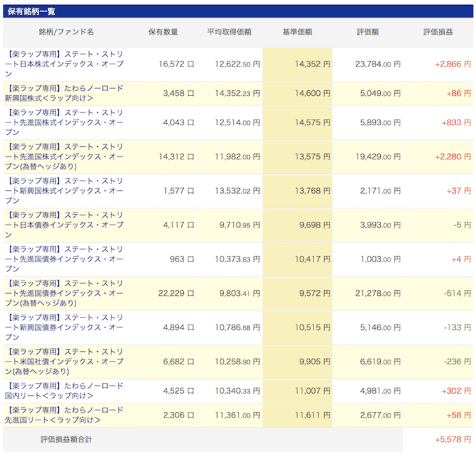Select average cost 14,352.23 円
This screenshot has width=476, height=456.
[x=237, y=93]
